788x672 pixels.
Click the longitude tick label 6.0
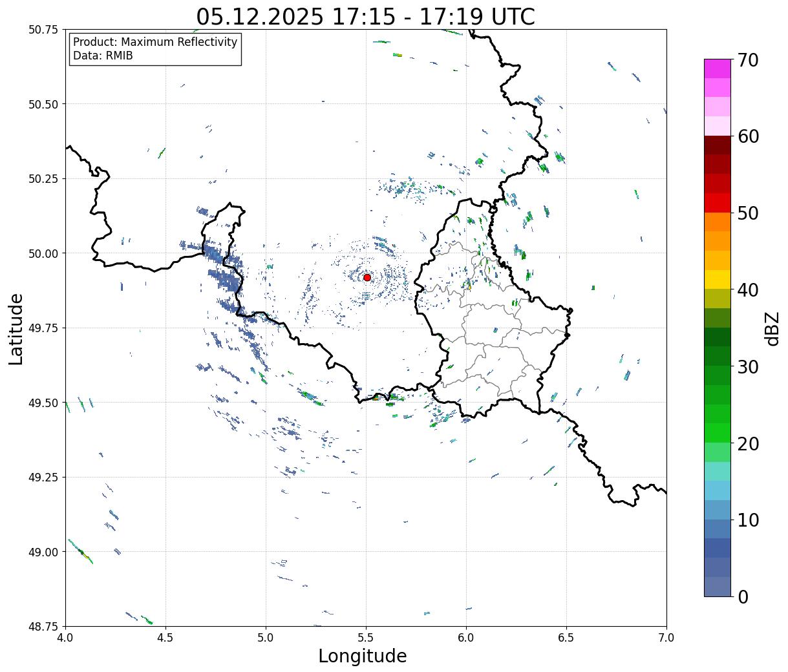(466, 638)
